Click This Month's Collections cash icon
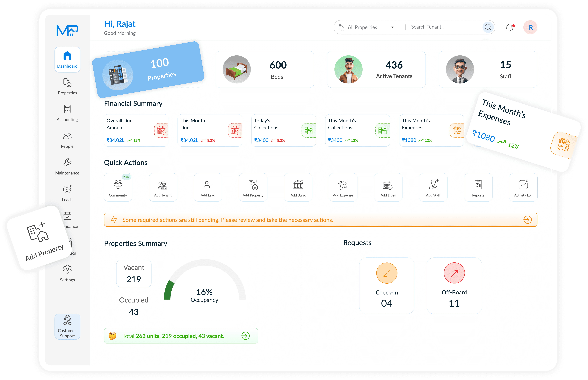The width and height of the screenshot is (588, 380). [382, 130]
